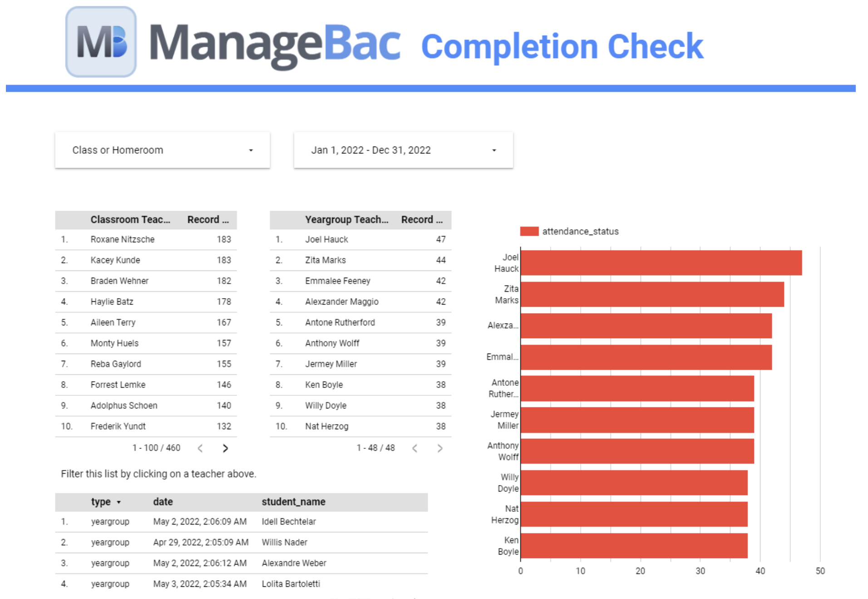Open the Jan 1, 2022 - Dec 31, 2022 date range picker
This screenshot has height=599, width=868.
[403, 150]
